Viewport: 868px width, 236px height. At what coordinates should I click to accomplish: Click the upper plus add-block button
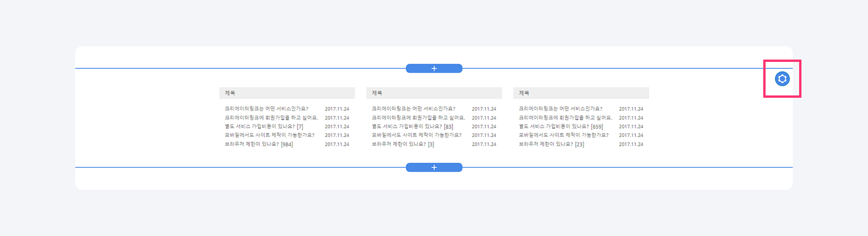click(434, 68)
